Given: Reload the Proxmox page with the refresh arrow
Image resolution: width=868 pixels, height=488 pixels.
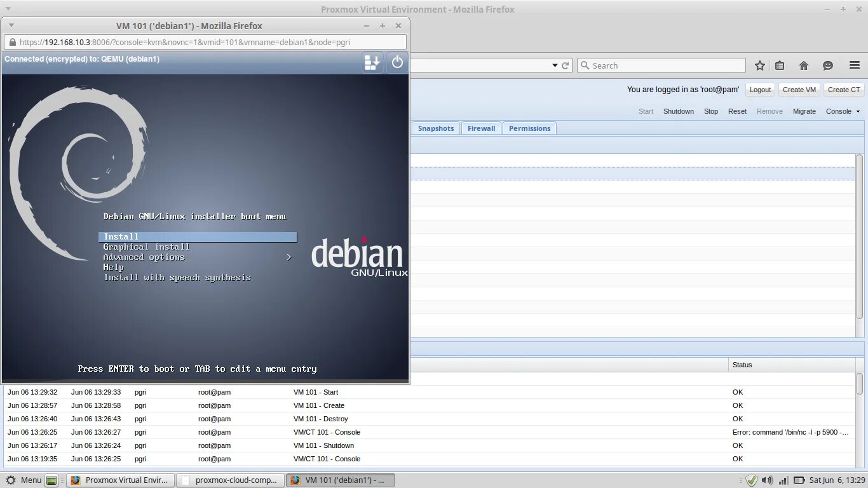Looking at the screenshot, I should point(566,65).
